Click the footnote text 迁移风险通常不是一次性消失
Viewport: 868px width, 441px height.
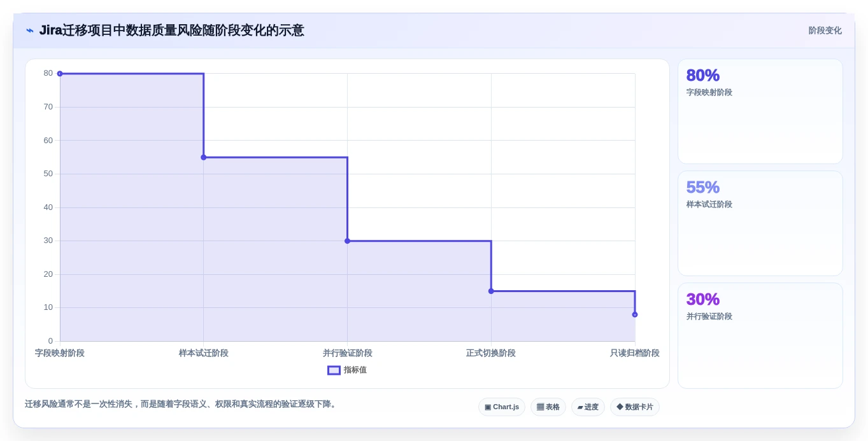(180, 404)
